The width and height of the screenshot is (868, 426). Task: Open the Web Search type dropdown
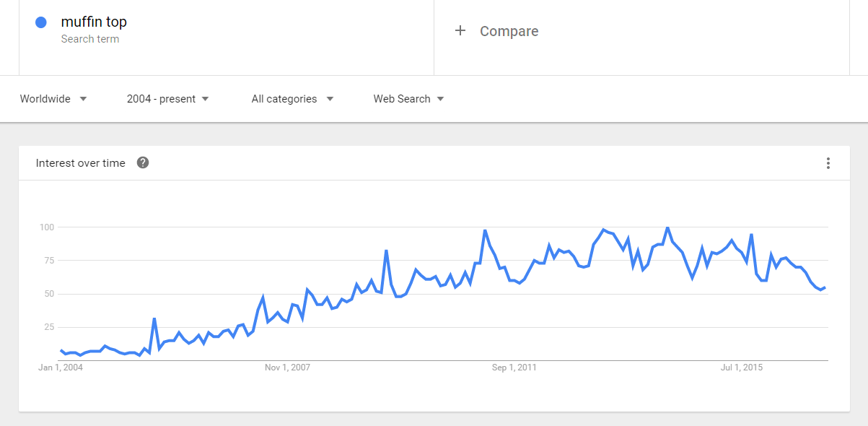tap(408, 99)
